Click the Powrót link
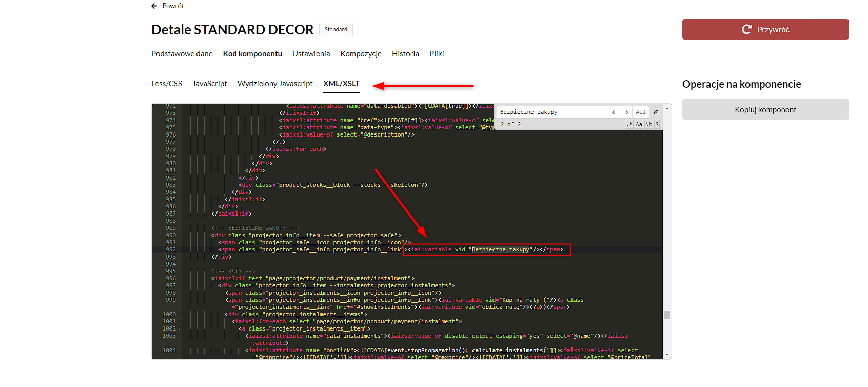 click(x=173, y=6)
